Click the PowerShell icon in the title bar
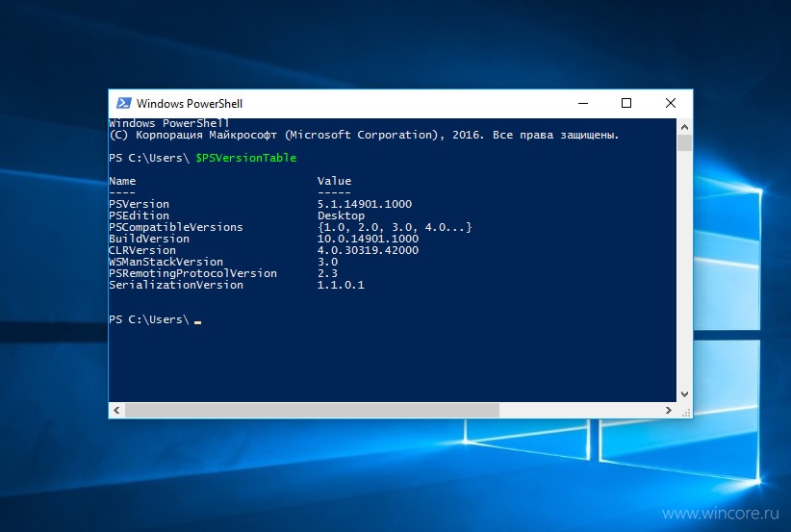The height and width of the screenshot is (532, 791). 123,103
